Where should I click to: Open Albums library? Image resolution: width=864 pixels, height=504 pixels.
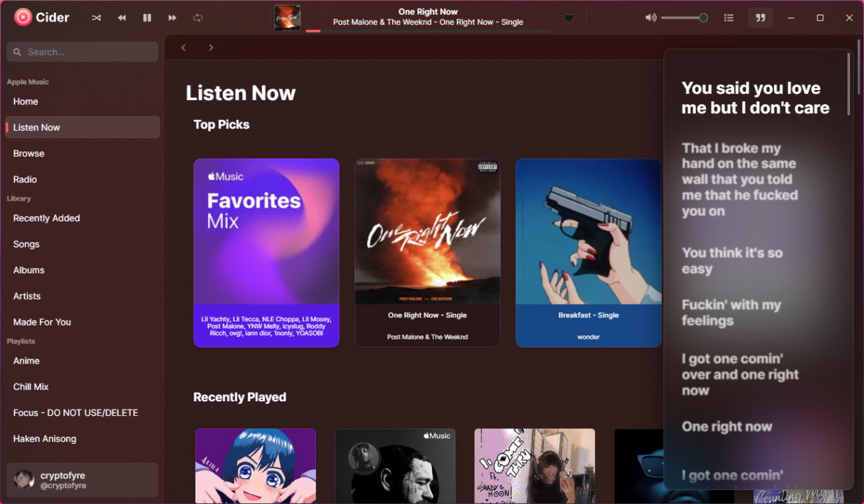click(x=83, y=270)
